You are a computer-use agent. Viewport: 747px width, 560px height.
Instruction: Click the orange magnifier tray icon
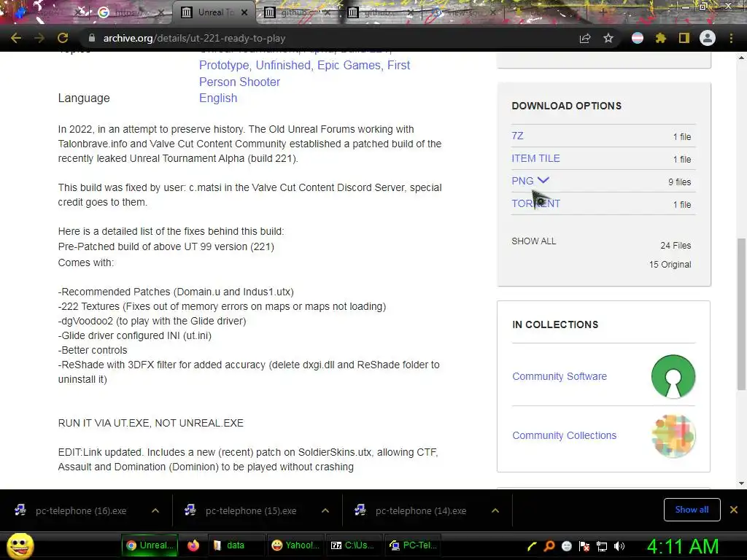[549, 547]
